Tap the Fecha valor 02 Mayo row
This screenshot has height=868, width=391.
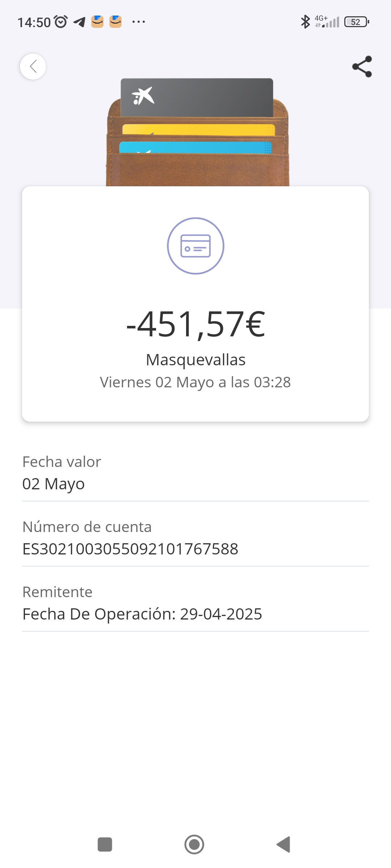pyautogui.click(x=195, y=473)
